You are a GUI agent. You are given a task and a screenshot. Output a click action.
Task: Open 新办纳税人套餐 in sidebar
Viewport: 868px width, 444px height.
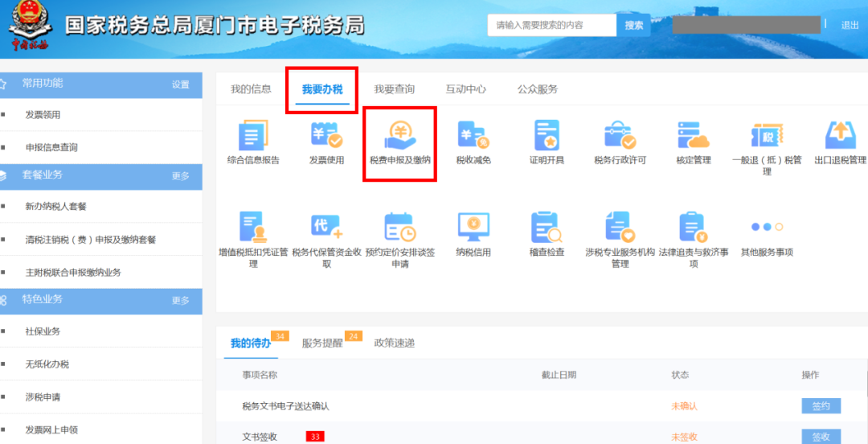click(56, 207)
